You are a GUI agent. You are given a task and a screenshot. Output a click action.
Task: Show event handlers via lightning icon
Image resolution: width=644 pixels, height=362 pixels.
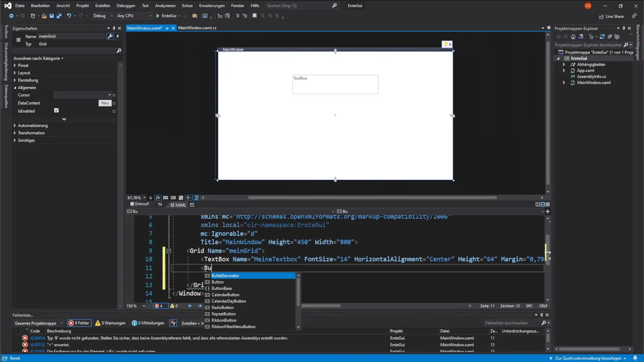[118, 36]
